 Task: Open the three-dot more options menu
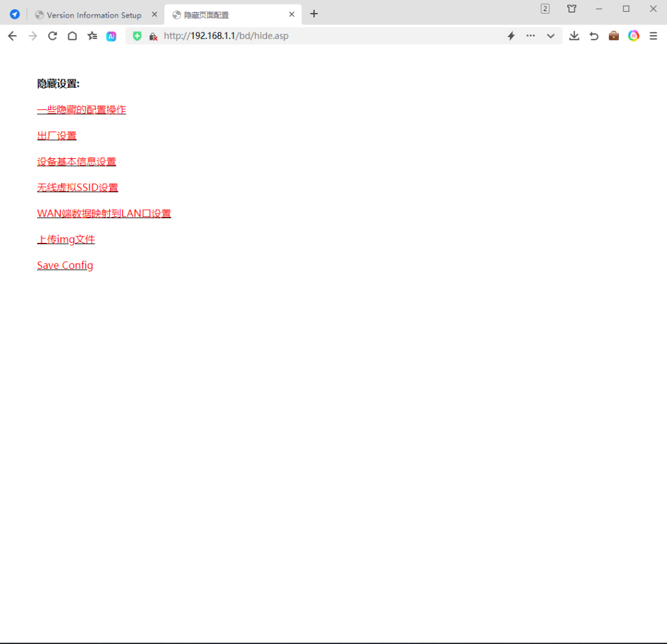click(x=531, y=36)
